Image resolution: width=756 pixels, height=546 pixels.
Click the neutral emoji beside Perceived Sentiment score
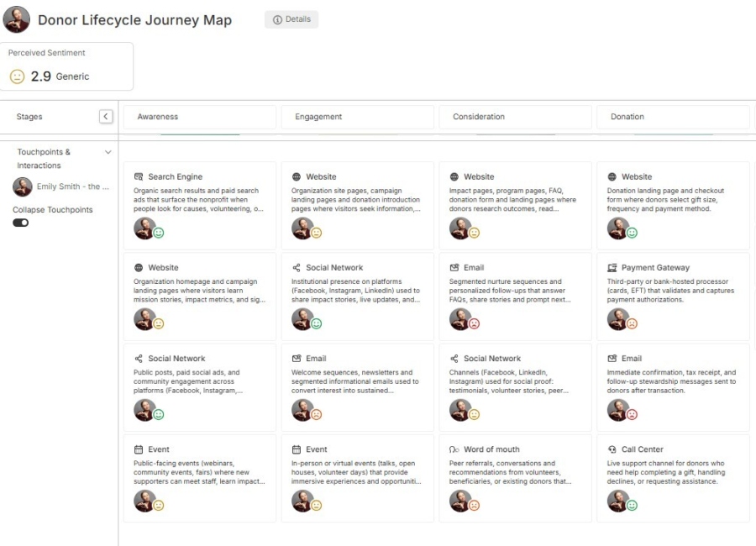17,76
